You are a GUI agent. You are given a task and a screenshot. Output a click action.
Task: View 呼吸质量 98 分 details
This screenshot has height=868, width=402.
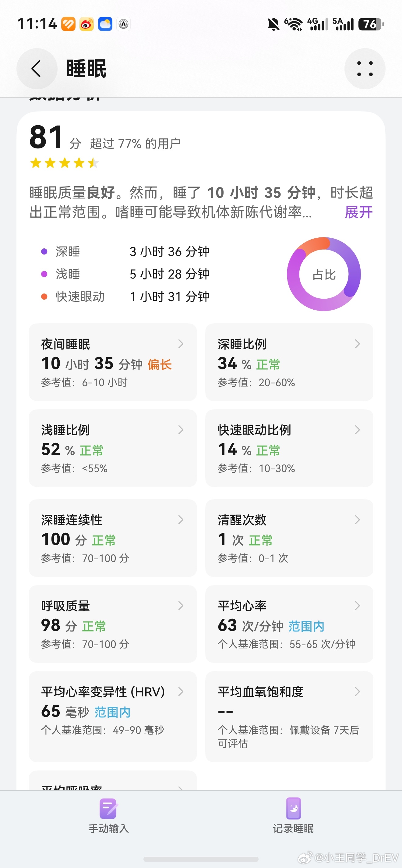point(113,624)
